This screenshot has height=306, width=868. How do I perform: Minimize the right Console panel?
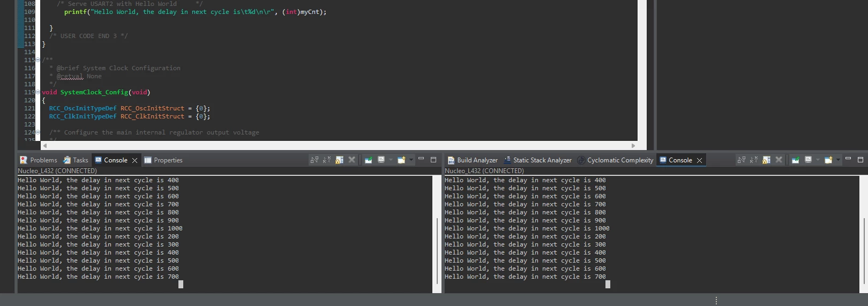click(x=848, y=159)
